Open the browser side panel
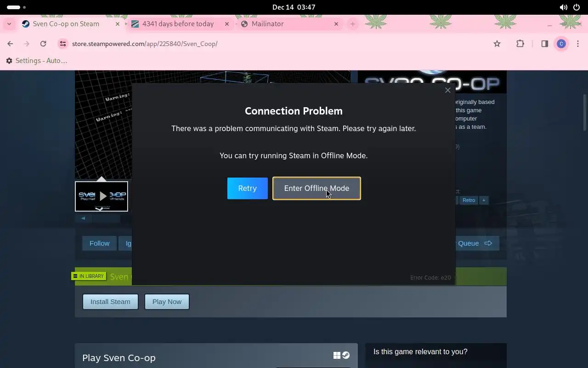This screenshot has width=588, height=368. [x=544, y=44]
